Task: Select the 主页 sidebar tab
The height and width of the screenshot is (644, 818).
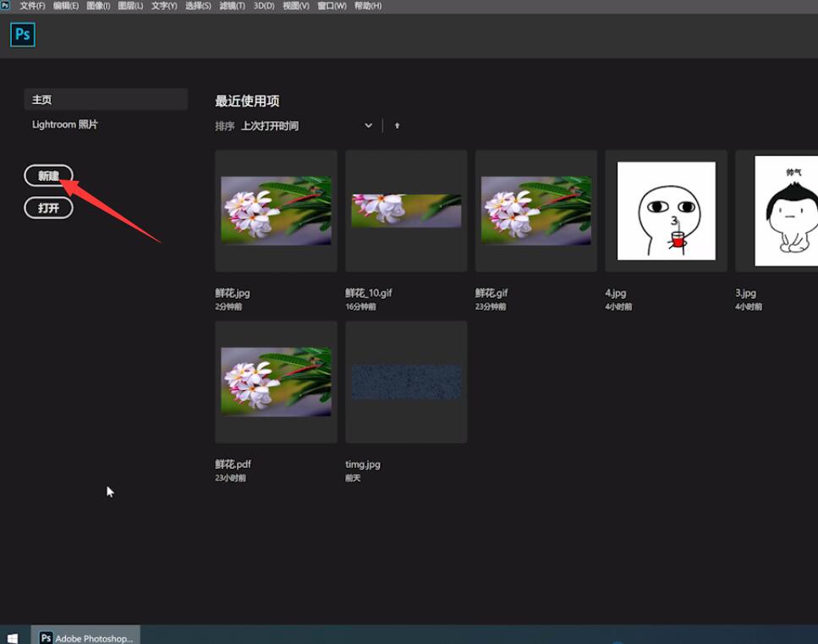Action: pos(106,99)
